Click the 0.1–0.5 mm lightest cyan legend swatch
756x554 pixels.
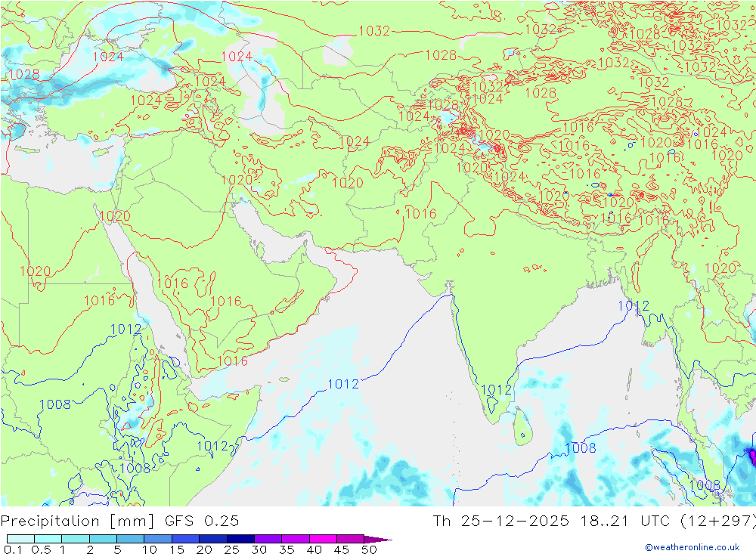(20, 539)
